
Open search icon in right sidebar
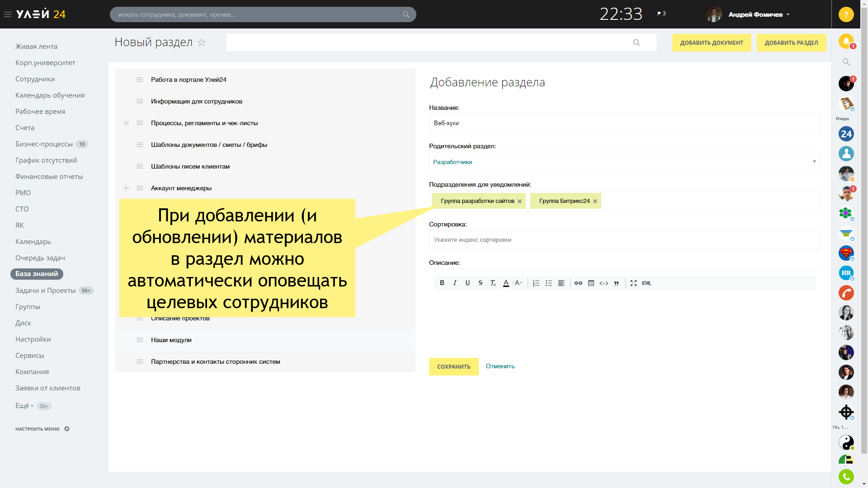[846, 62]
